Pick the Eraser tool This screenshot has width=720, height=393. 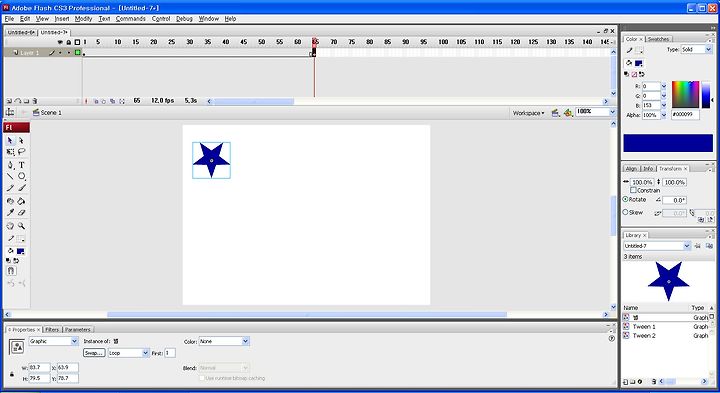[x=21, y=213]
